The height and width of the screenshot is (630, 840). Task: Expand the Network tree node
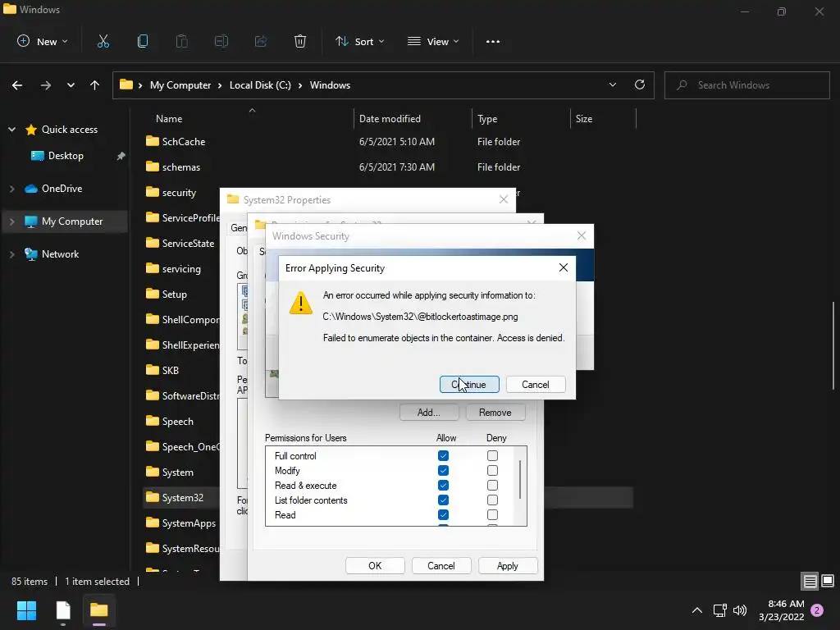11,254
